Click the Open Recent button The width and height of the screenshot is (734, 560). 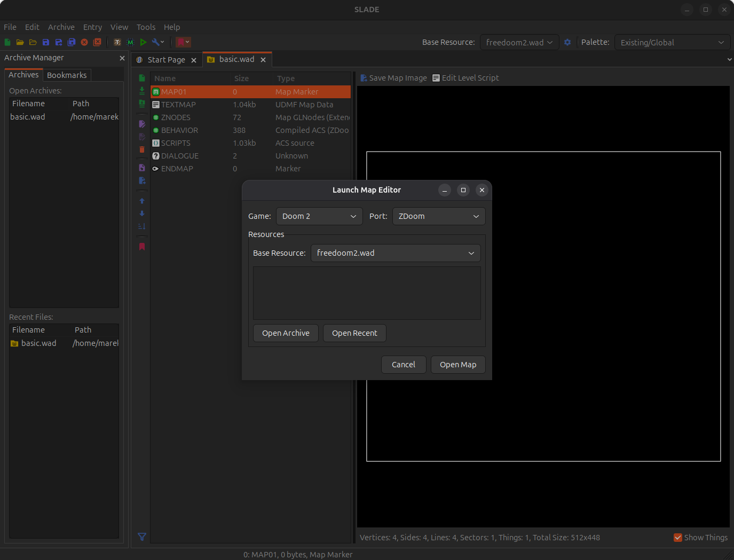354,333
